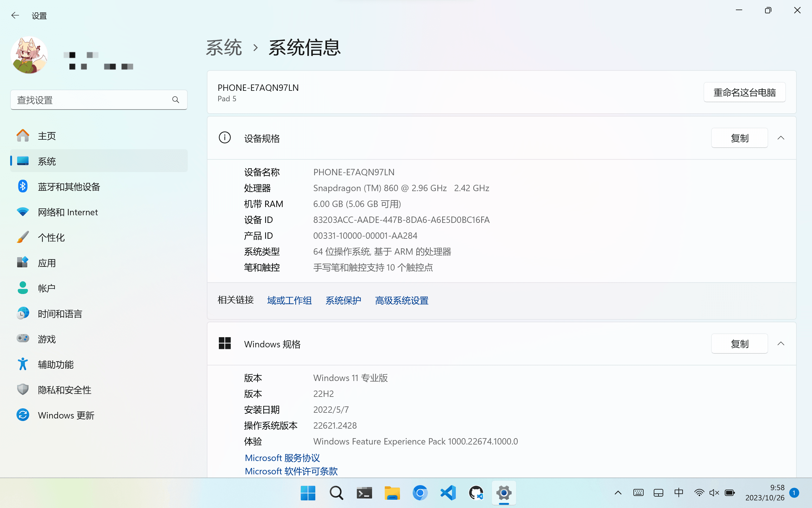
Task: Click the Windows logo beside Windows 规格
Action: [x=225, y=343]
